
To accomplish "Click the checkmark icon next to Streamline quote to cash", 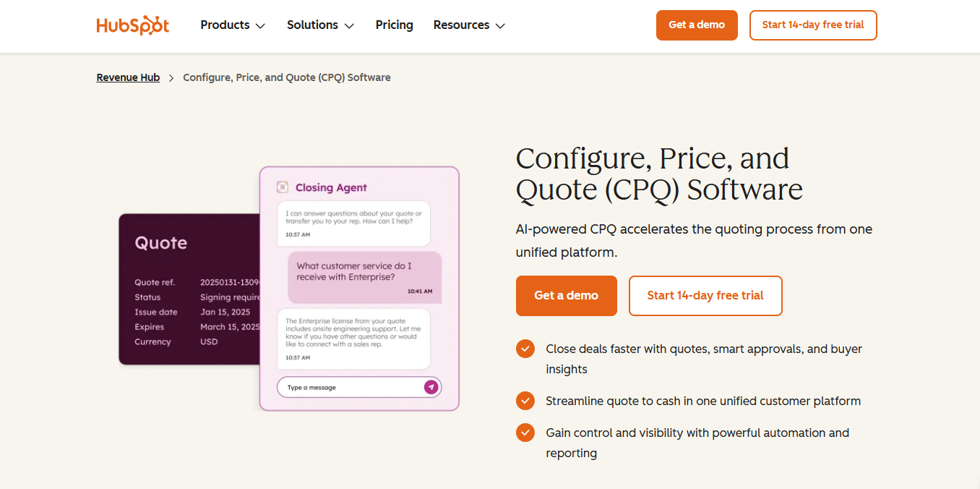I will click(x=525, y=401).
